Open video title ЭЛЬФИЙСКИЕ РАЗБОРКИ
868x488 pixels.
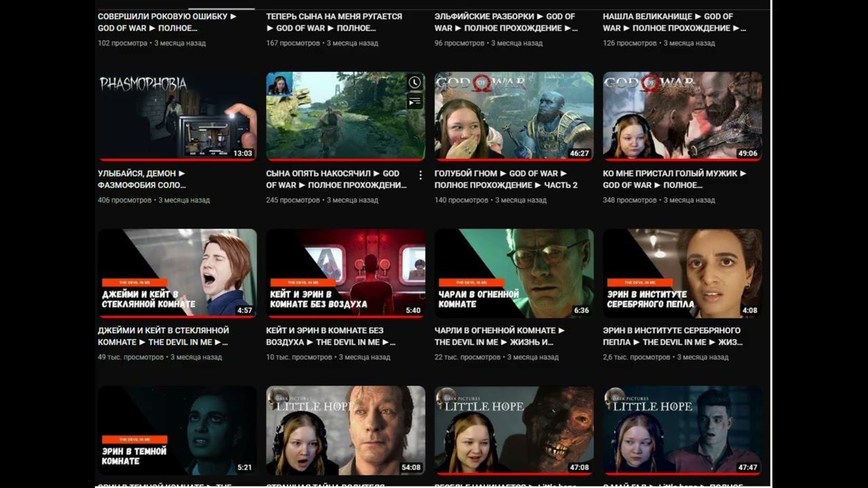pyautogui.click(x=507, y=22)
